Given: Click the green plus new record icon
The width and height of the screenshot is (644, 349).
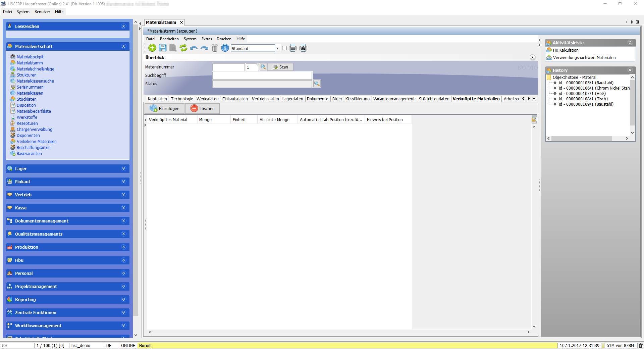Looking at the screenshot, I should (152, 48).
